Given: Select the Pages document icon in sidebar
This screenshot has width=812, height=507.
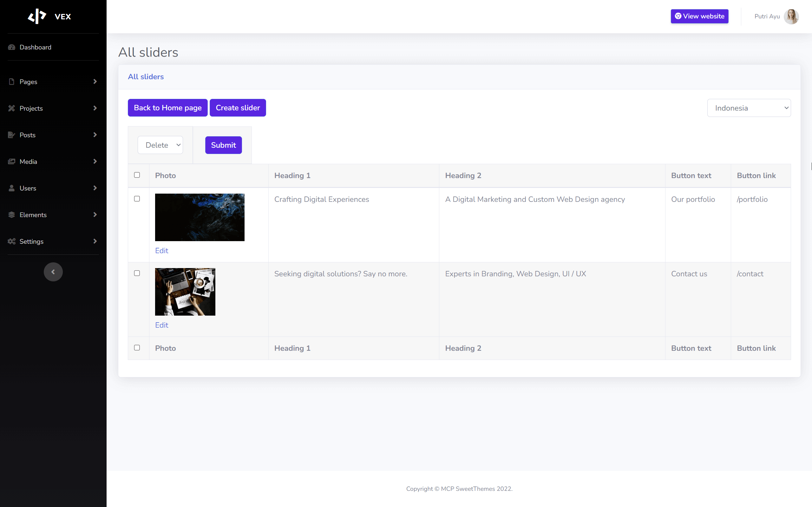Looking at the screenshot, I should (12, 81).
